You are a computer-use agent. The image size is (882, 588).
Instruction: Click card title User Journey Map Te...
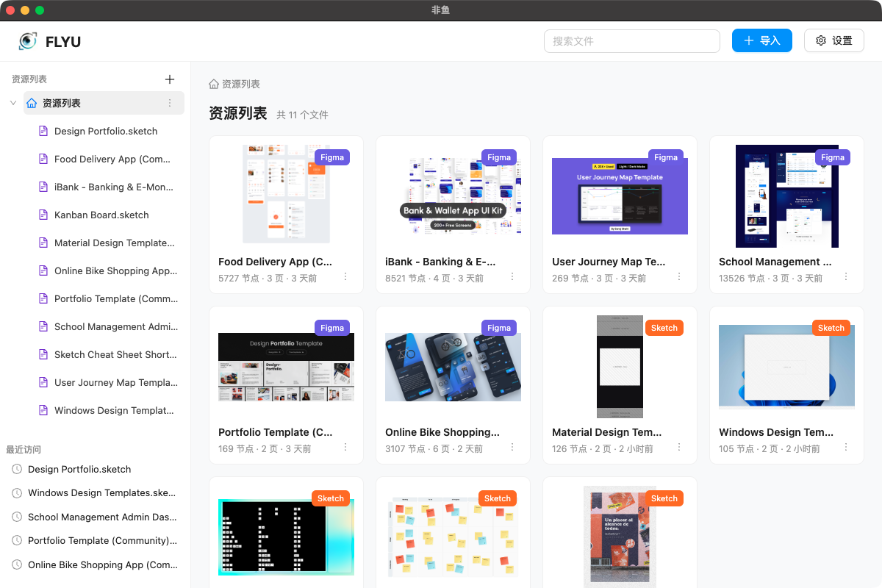[x=609, y=262]
